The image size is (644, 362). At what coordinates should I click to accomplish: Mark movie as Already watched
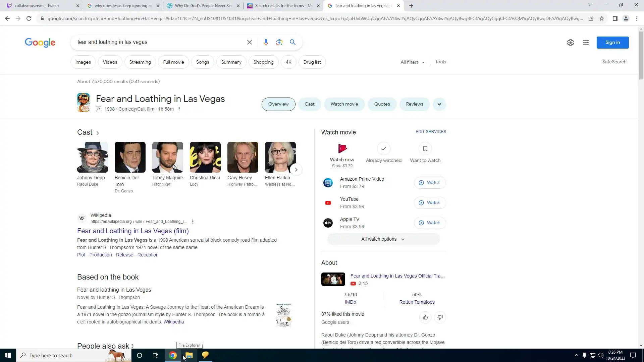pos(383,148)
